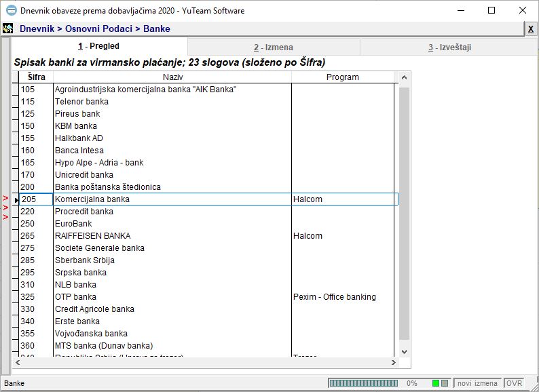The image size is (539, 392).
Task: Click the novi izmena status field
Action: click(477, 383)
